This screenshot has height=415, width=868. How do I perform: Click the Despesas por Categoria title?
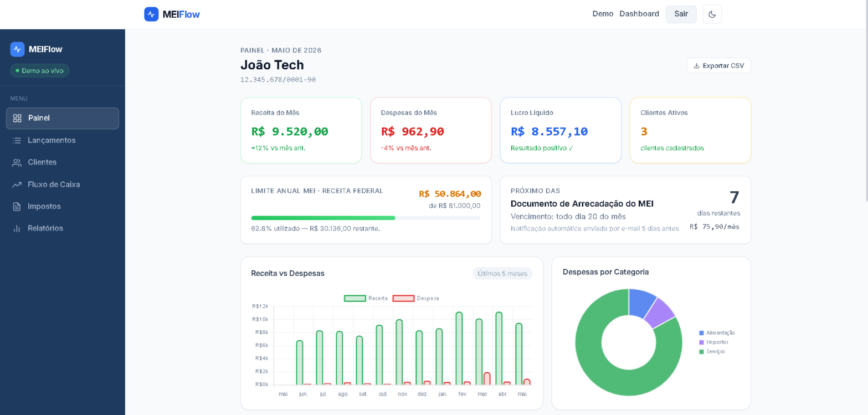pos(605,272)
